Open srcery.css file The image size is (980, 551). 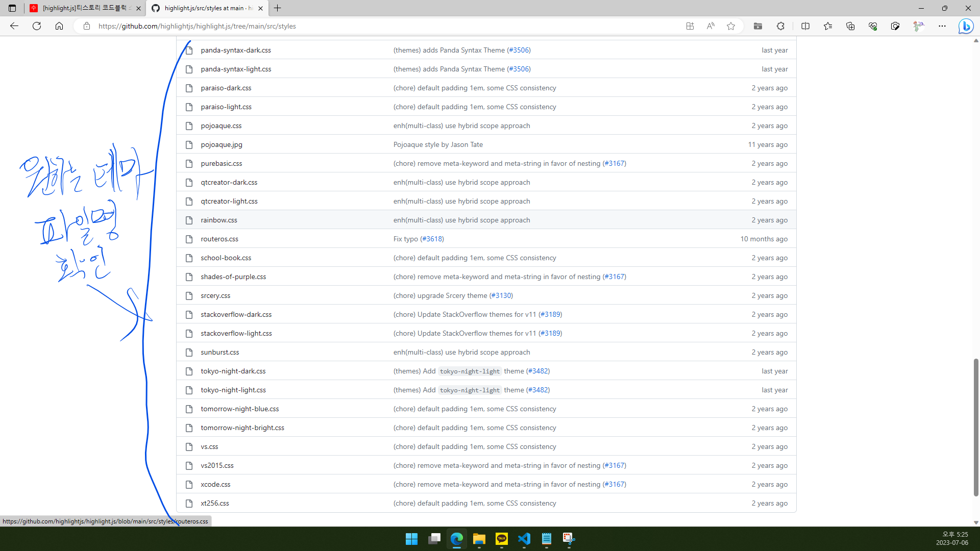coord(215,295)
